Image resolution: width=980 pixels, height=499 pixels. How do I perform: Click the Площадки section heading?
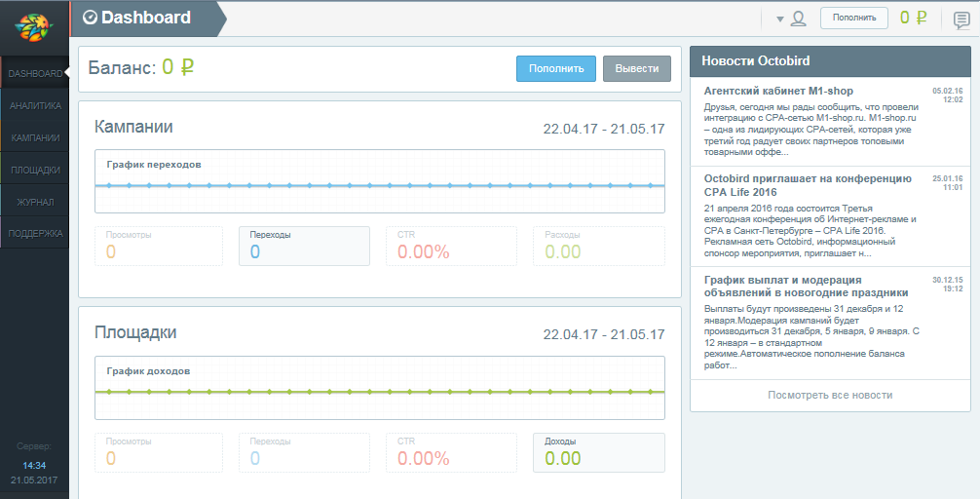point(135,332)
